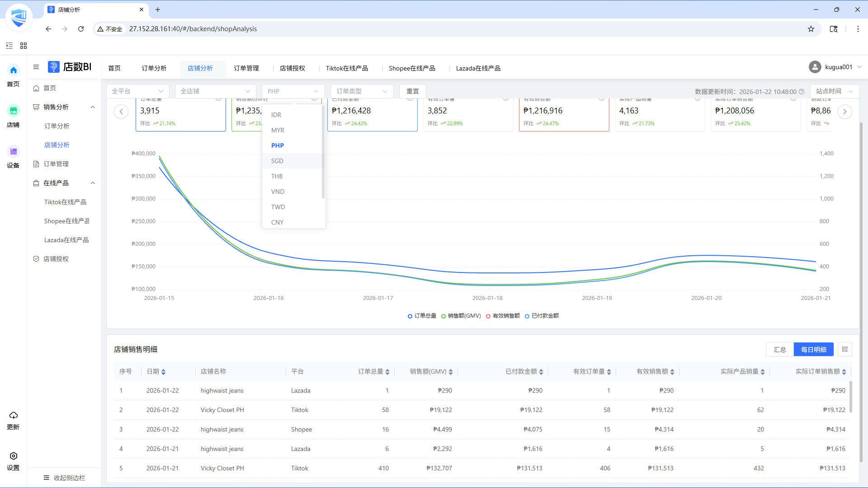868x488 pixels.
Task: Click the 店铺 shop icon in left rail
Action: 13,111
